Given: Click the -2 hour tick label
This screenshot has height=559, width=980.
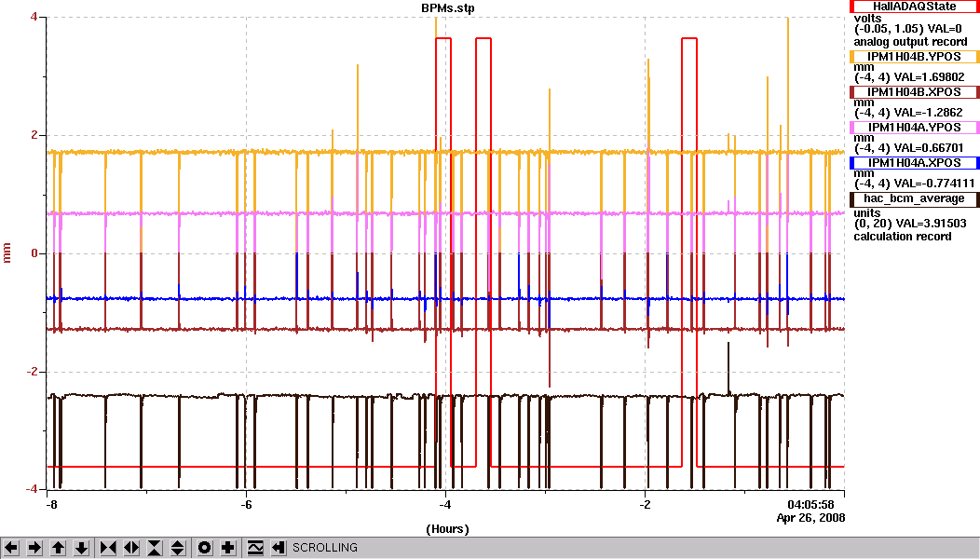Looking at the screenshot, I should [645, 505].
